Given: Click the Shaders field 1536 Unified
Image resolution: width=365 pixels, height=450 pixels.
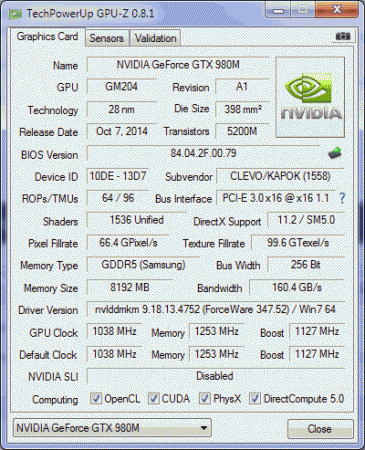Looking at the screenshot, I should 137,220.
